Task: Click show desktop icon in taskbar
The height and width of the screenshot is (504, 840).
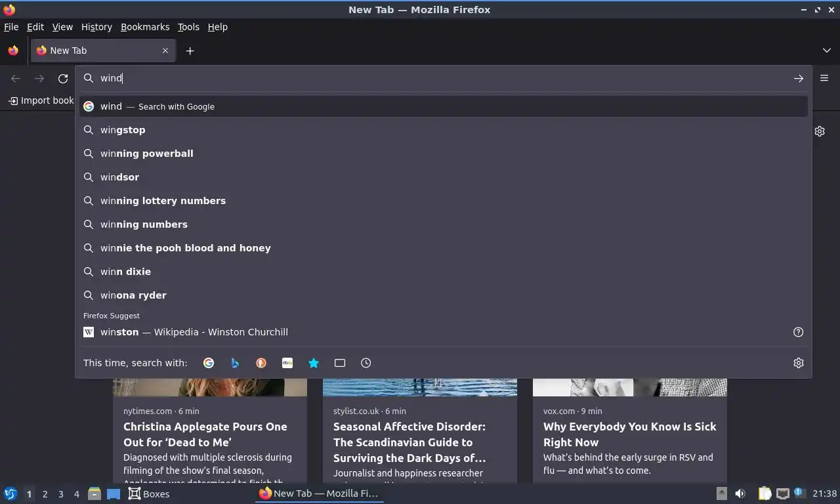Action: point(114,493)
